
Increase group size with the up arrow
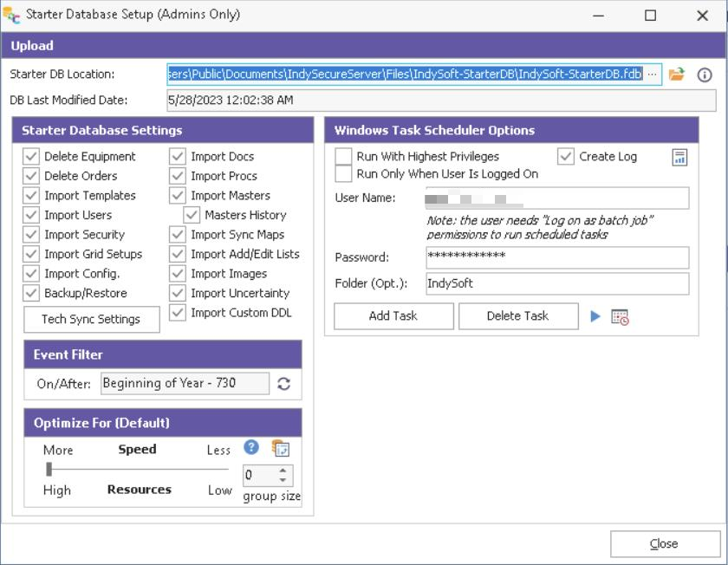pos(283,471)
